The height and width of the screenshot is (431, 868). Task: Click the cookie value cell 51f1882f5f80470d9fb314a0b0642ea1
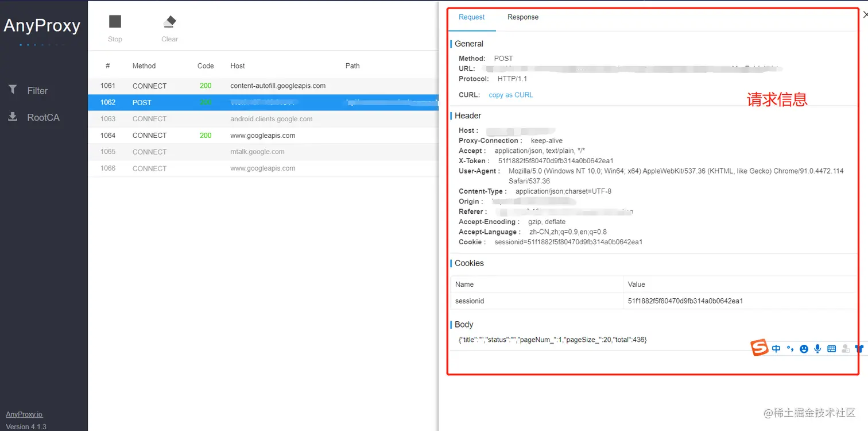[739, 301]
